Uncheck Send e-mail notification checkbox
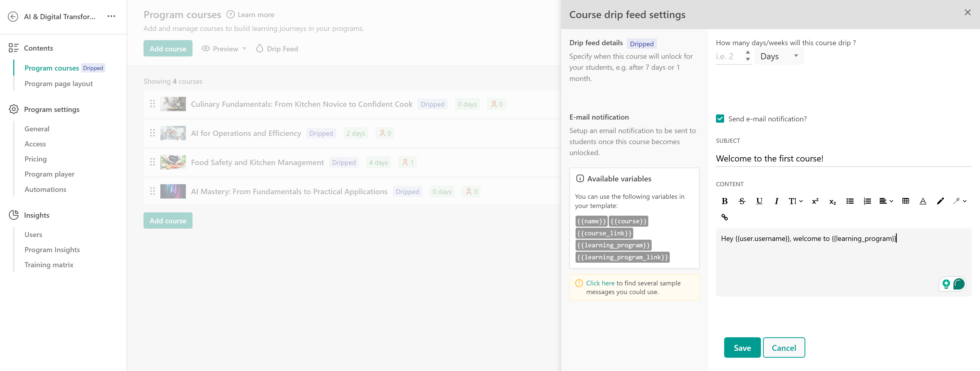The height and width of the screenshot is (371, 980). (720, 119)
